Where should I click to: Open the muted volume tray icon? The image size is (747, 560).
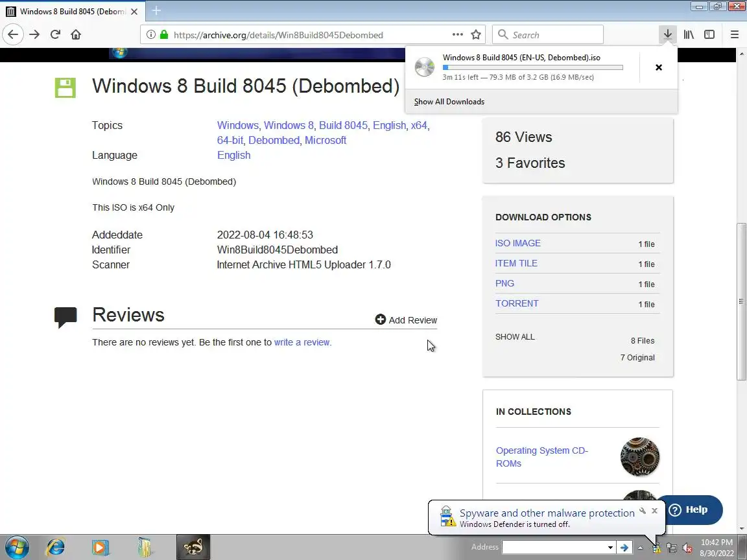pos(687,548)
